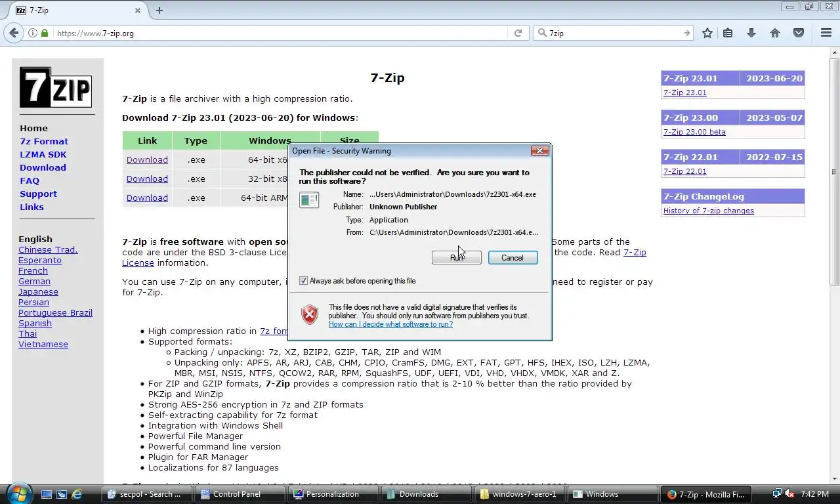840x504 pixels.
Task: Open the 7-Zip 23.00 beta link
Action: [694, 132]
